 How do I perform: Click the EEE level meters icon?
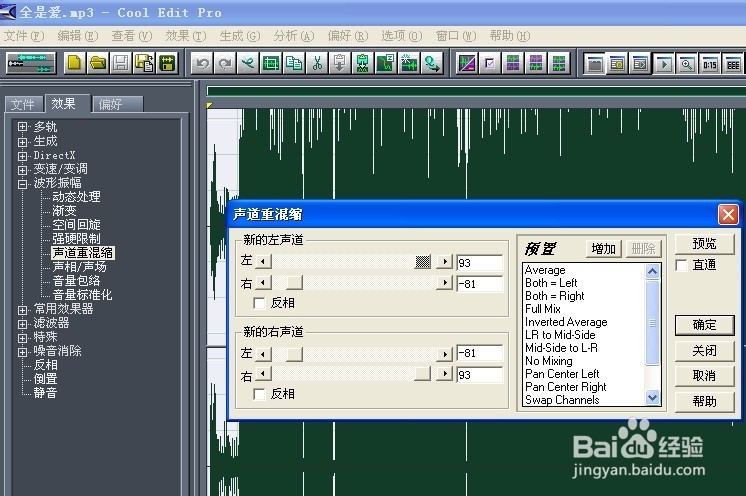click(x=733, y=64)
